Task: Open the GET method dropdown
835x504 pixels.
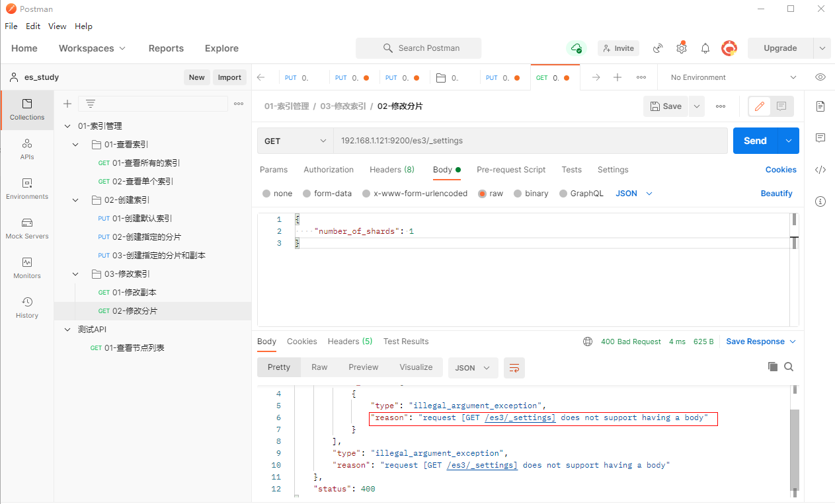Action: click(x=295, y=141)
